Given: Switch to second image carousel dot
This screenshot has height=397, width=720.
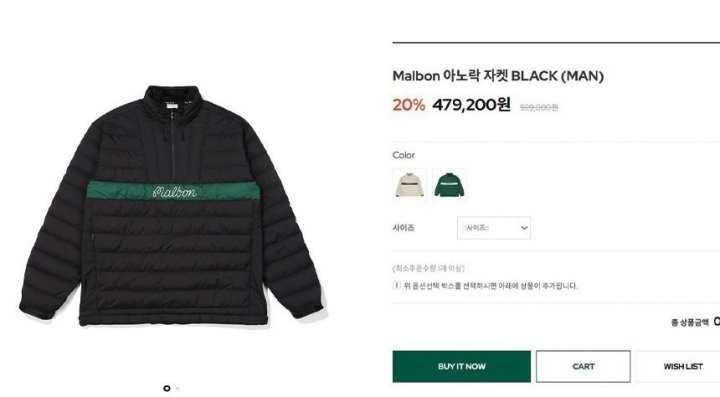Looking at the screenshot, I should [178, 388].
